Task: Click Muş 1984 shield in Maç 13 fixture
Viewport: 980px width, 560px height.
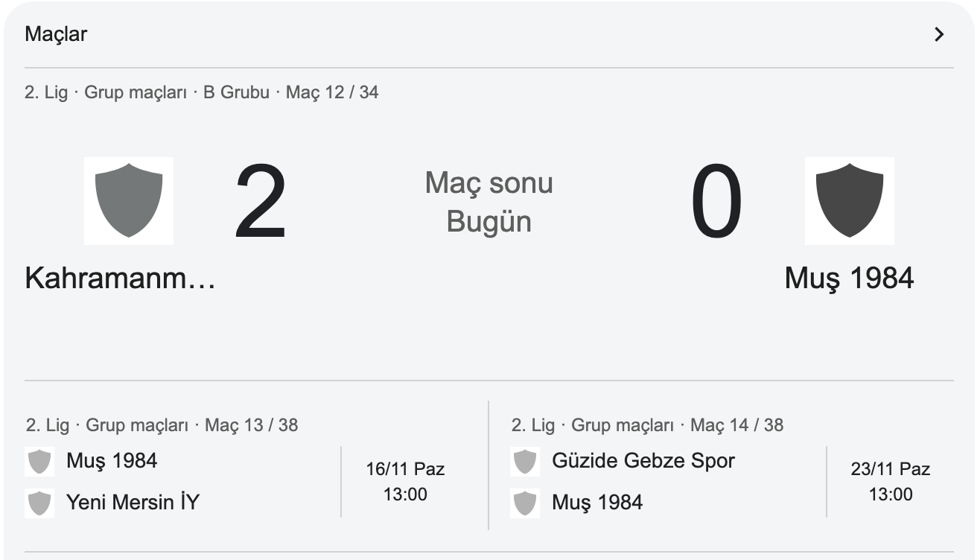Action: coord(39,462)
